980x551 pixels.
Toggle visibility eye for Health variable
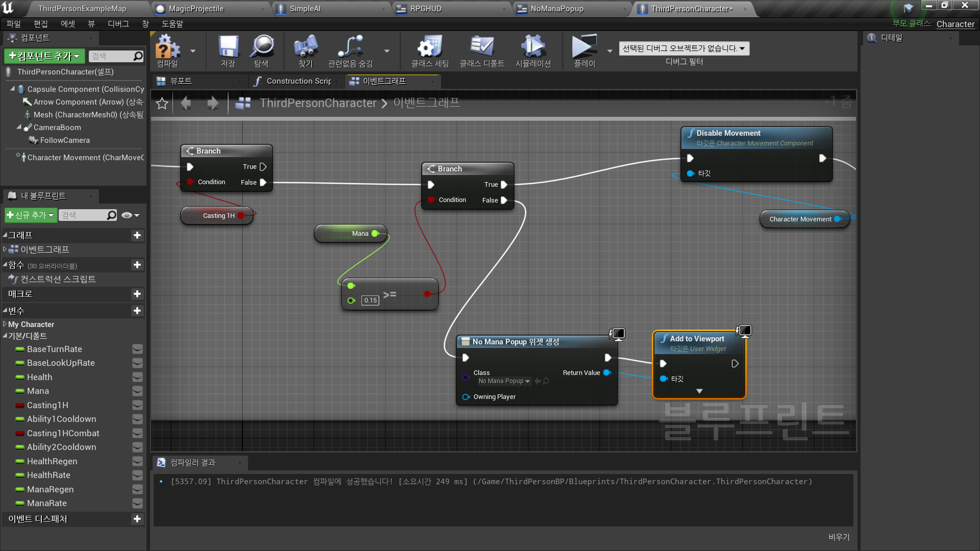click(x=137, y=378)
